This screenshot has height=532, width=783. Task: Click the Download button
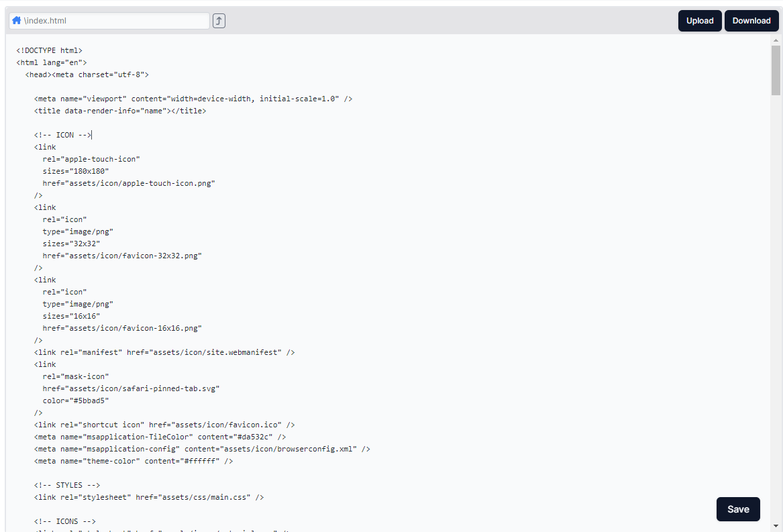(751, 21)
